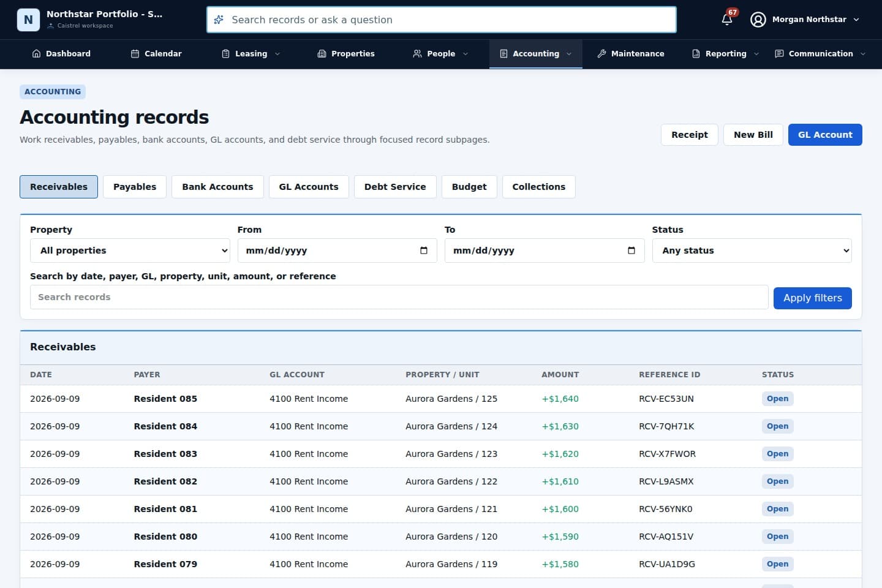Viewport: 882px width, 588px height.
Task: Switch to the GL Accounts tab
Action: click(309, 187)
